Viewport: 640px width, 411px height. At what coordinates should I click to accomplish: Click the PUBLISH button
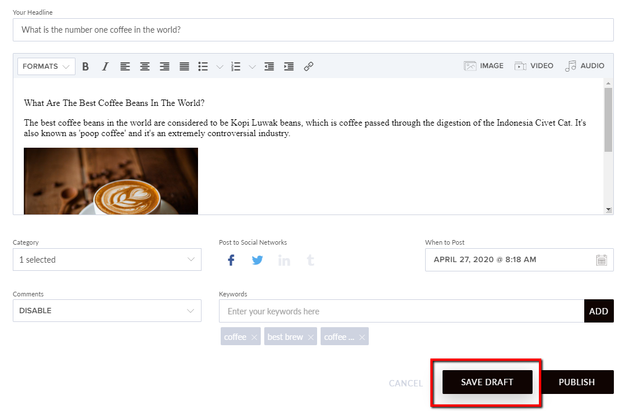(577, 382)
